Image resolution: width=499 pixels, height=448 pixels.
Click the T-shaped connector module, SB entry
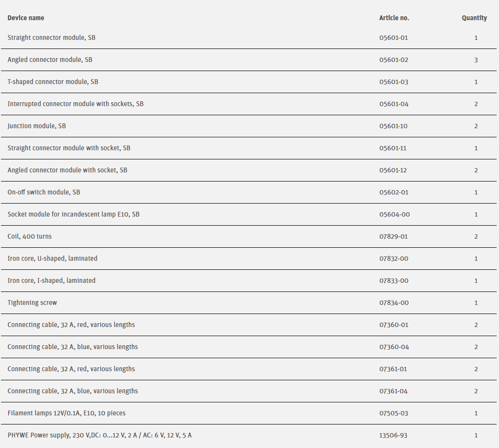tap(53, 82)
